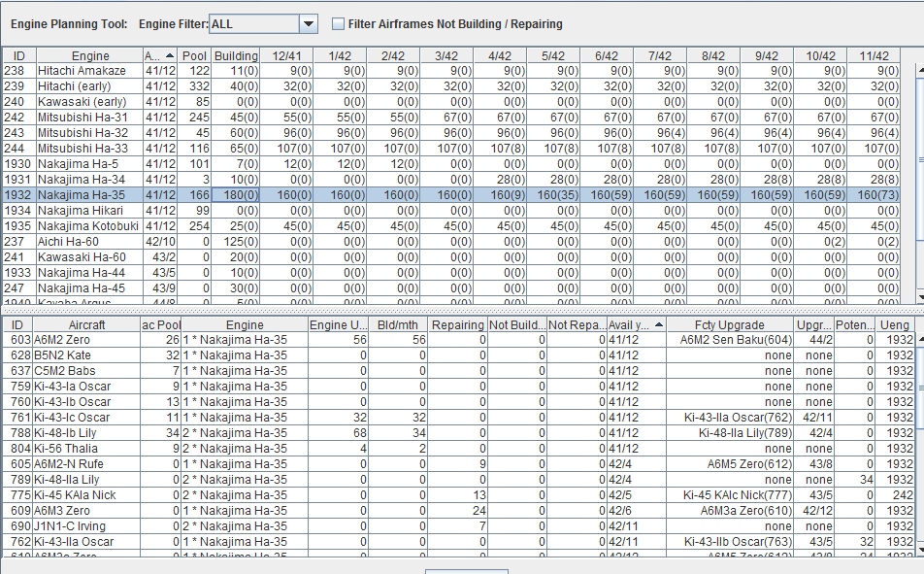Sort by engine availability date column header

(x=160, y=56)
